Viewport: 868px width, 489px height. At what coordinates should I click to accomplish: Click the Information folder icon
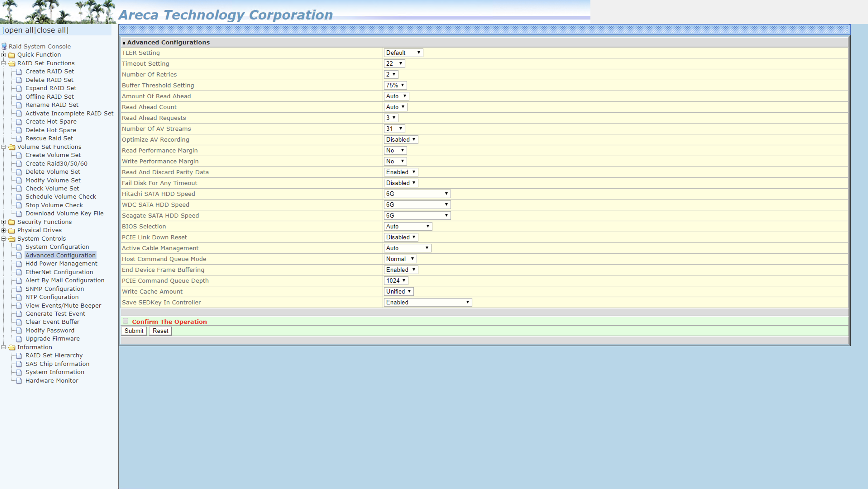click(x=12, y=347)
